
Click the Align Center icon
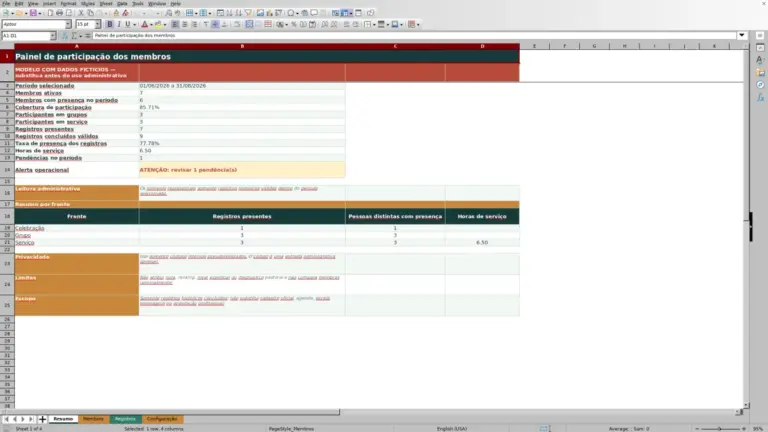pyautogui.click(x=185, y=24)
